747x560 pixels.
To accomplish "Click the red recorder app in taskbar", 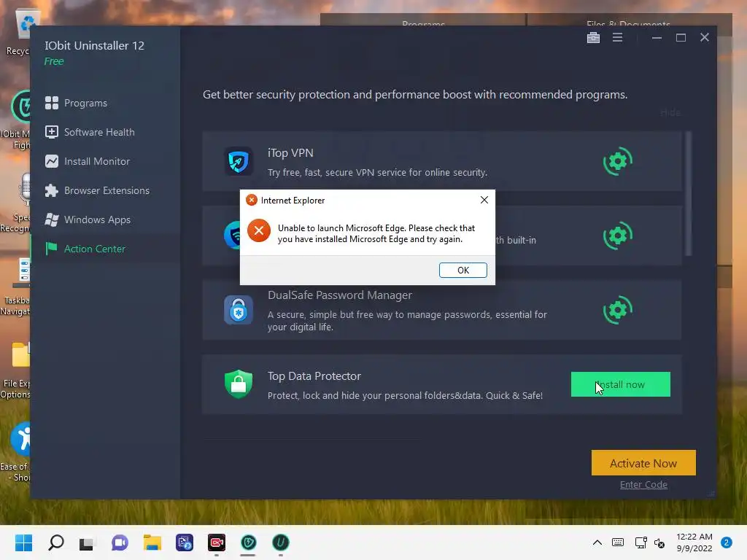I will click(216, 542).
